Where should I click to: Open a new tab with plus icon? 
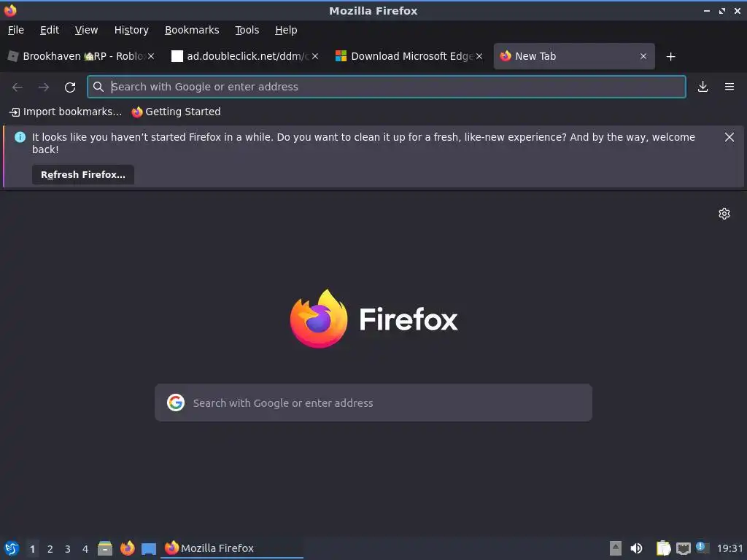pos(671,57)
